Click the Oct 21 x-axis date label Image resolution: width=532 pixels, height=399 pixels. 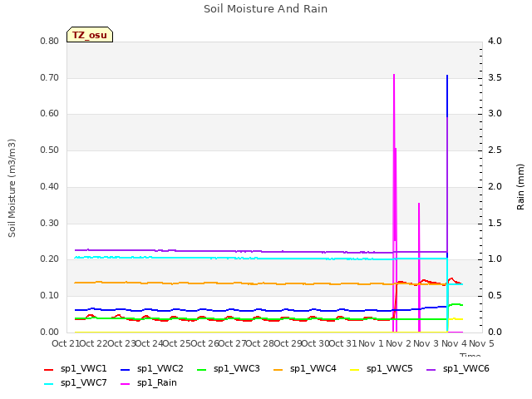click(66, 343)
